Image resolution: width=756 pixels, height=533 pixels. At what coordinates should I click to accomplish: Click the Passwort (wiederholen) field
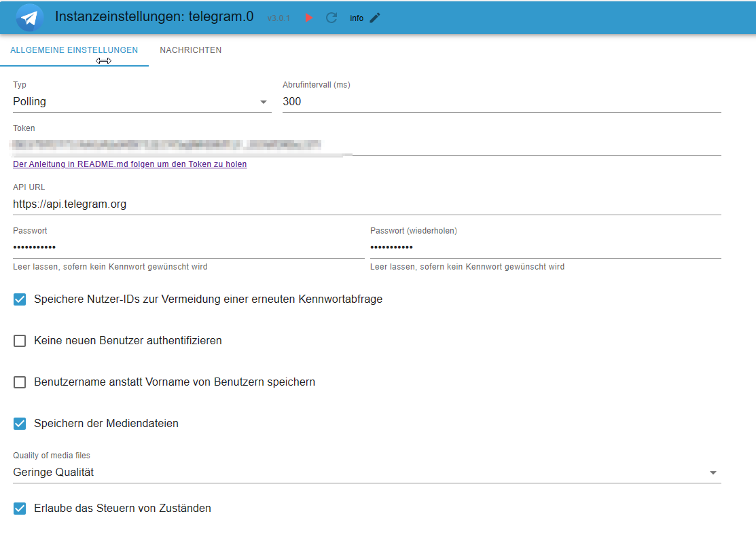(x=546, y=248)
